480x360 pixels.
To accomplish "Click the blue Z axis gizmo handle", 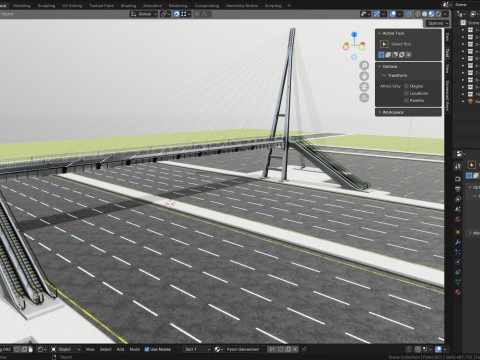I will (354, 34).
